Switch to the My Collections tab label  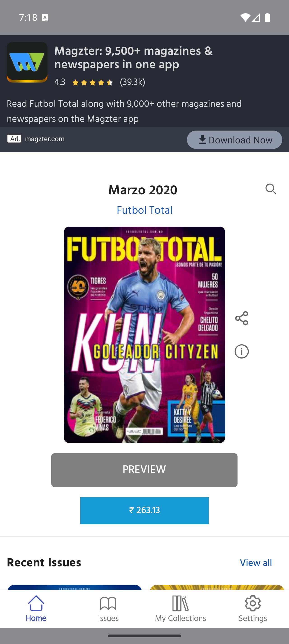click(180, 618)
